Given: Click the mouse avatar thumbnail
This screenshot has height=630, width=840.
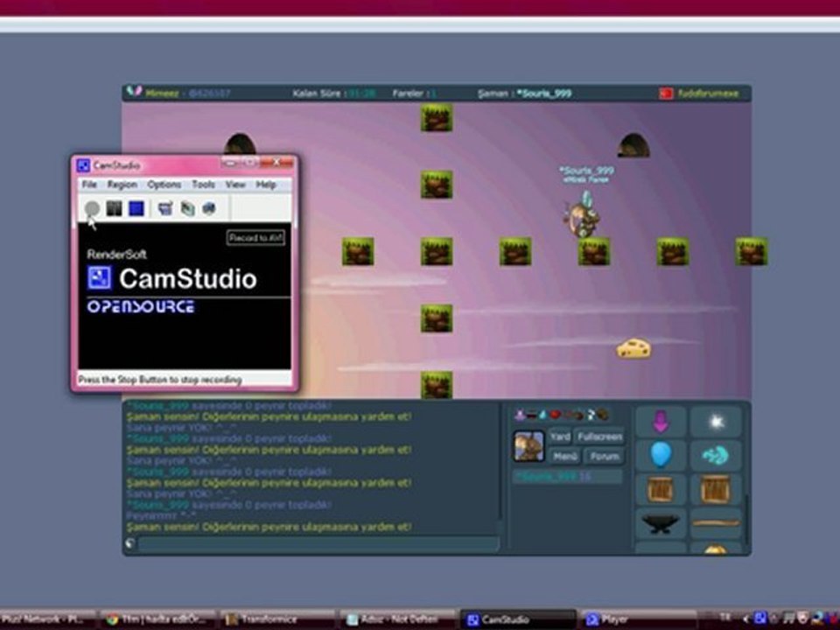Looking at the screenshot, I should (528, 445).
